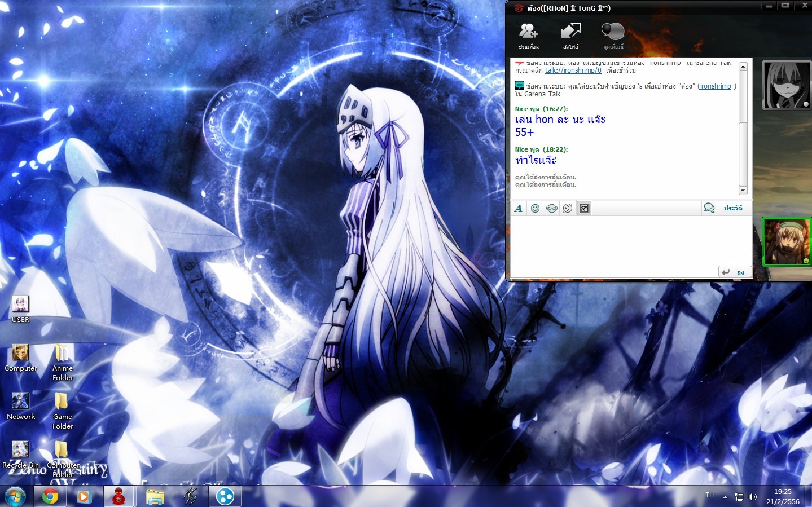Click the 'Nice พูด (18:22):' sender line
This screenshot has width=812, height=507.
542,149
